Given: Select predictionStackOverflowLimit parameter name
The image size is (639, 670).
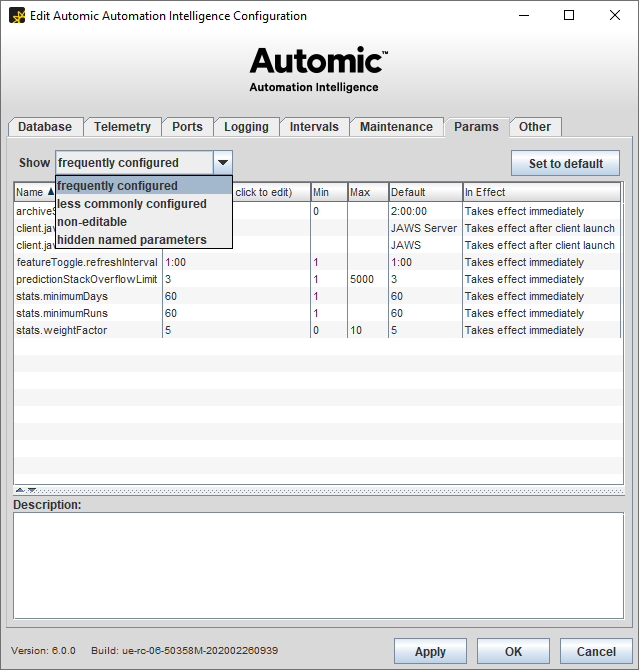Looking at the screenshot, I should coord(88,279).
